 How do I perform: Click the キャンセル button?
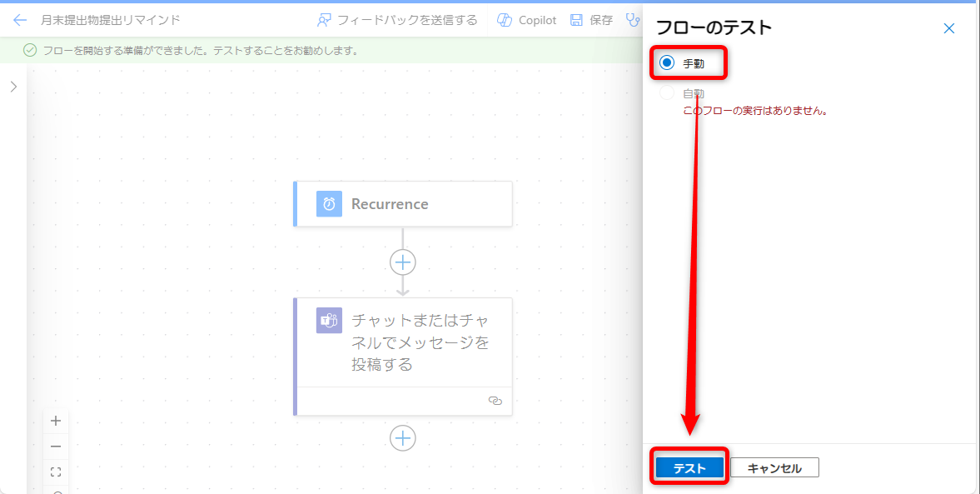tap(774, 468)
